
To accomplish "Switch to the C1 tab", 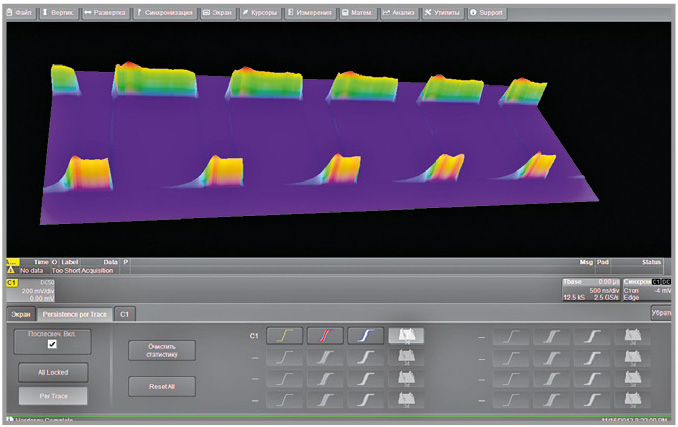I will (125, 314).
